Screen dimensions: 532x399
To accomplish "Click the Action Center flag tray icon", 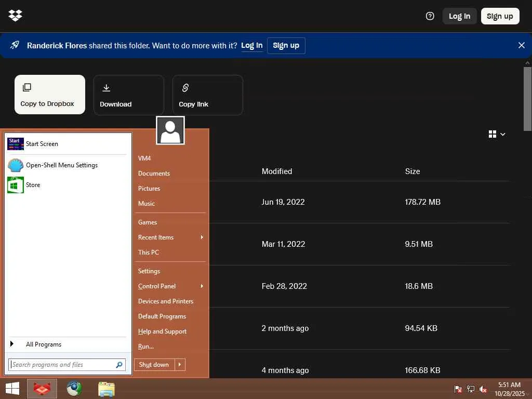I will [x=458, y=389].
